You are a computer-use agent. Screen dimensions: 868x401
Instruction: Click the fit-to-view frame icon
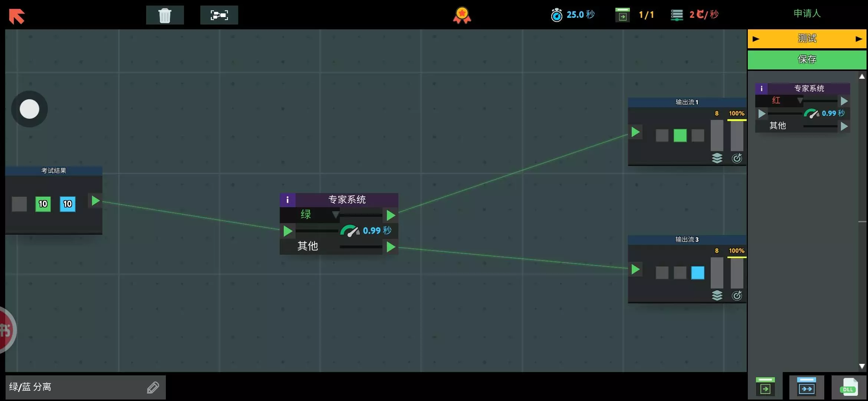[x=219, y=15]
